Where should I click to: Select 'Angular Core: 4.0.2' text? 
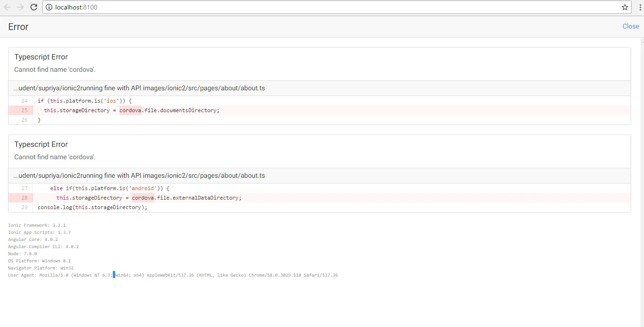[x=33, y=240]
